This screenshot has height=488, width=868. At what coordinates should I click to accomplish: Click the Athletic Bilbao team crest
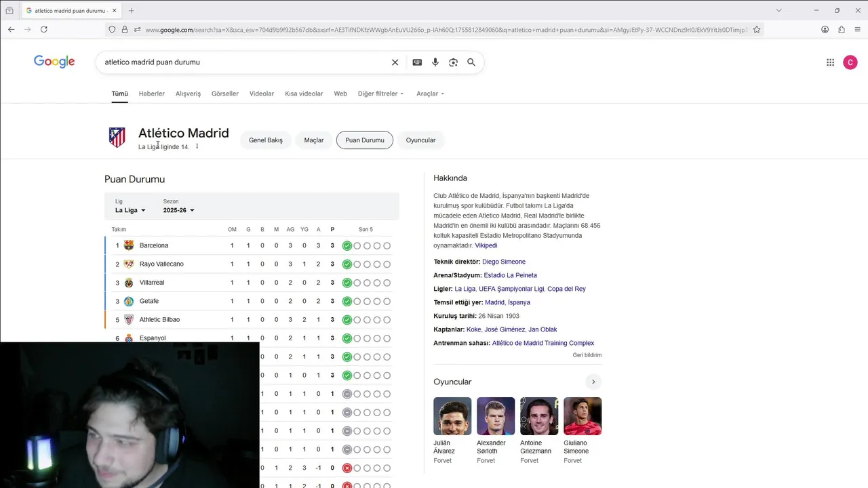click(x=129, y=319)
